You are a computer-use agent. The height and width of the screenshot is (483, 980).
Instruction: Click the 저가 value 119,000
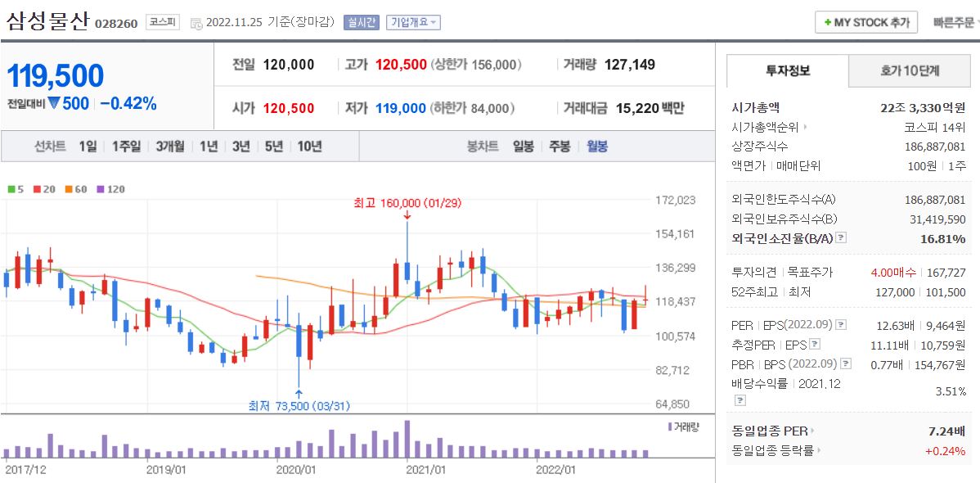[401, 108]
